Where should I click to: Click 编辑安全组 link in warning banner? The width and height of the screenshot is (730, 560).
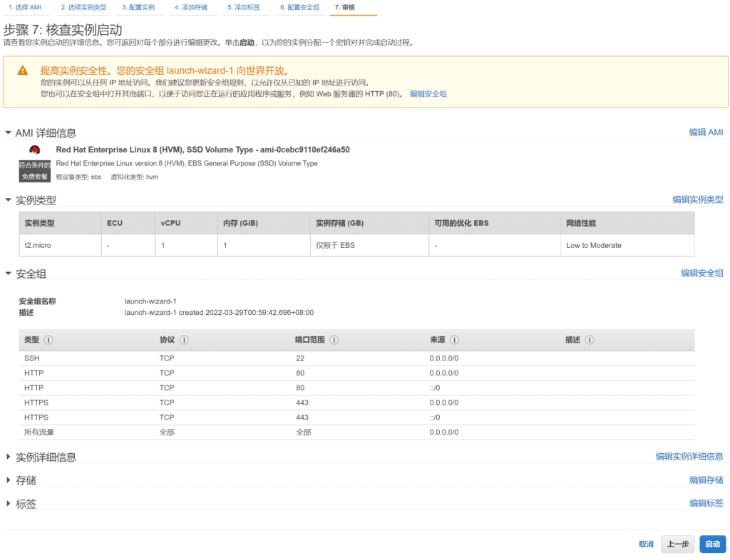pos(428,93)
